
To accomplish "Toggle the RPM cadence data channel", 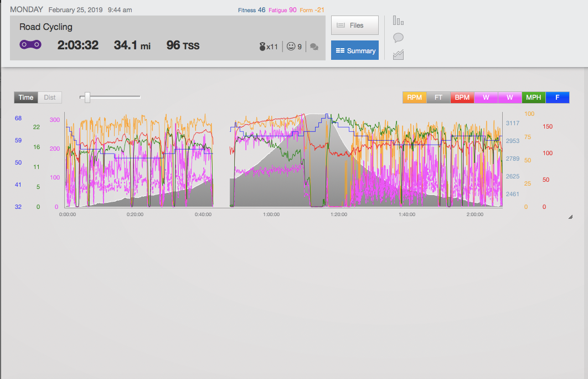I will pos(414,97).
